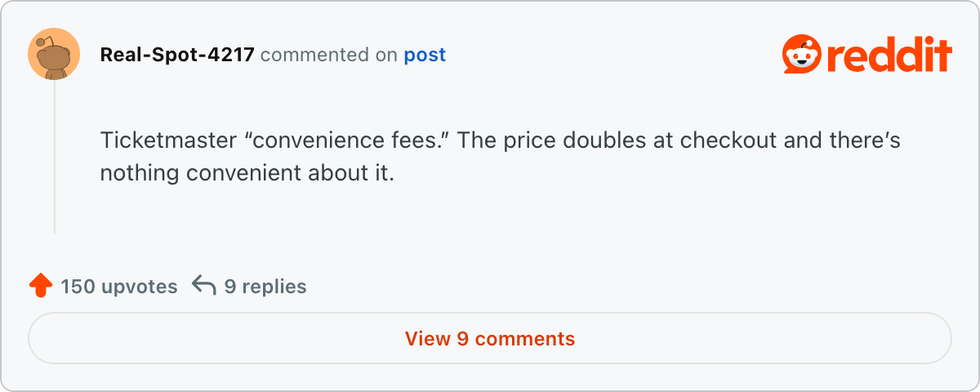Image resolution: width=980 pixels, height=392 pixels.
Task: Click the reply arrow icon
Action: pos(204,286)
